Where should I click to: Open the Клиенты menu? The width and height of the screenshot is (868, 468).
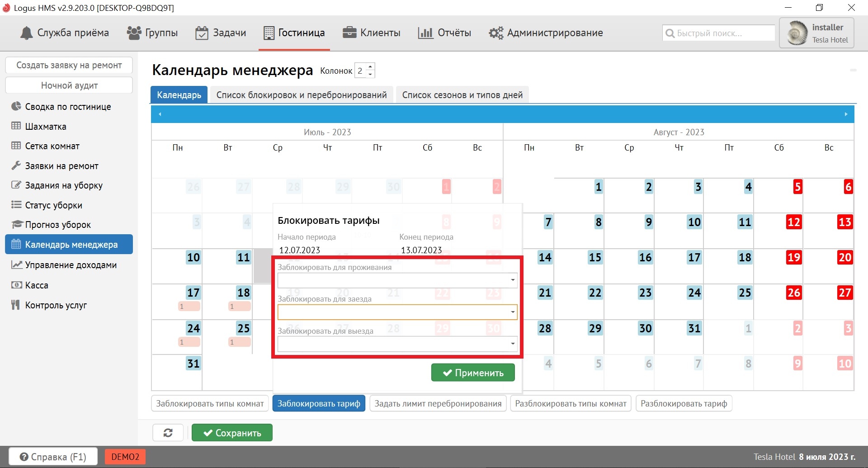(372, 33)
